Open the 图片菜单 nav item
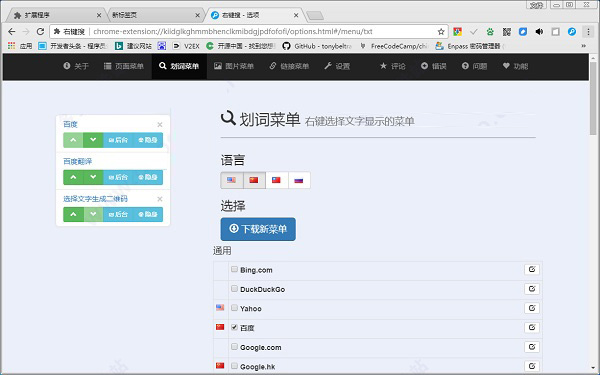 234,66
